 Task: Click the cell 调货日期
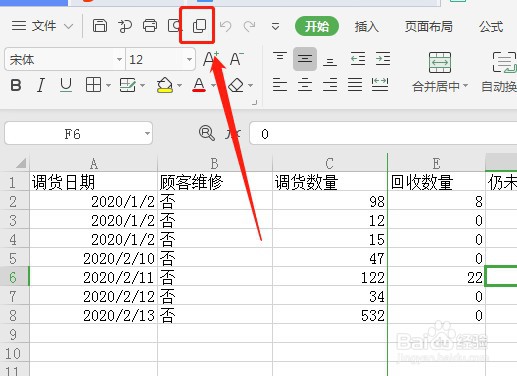(x=93, y=182)
